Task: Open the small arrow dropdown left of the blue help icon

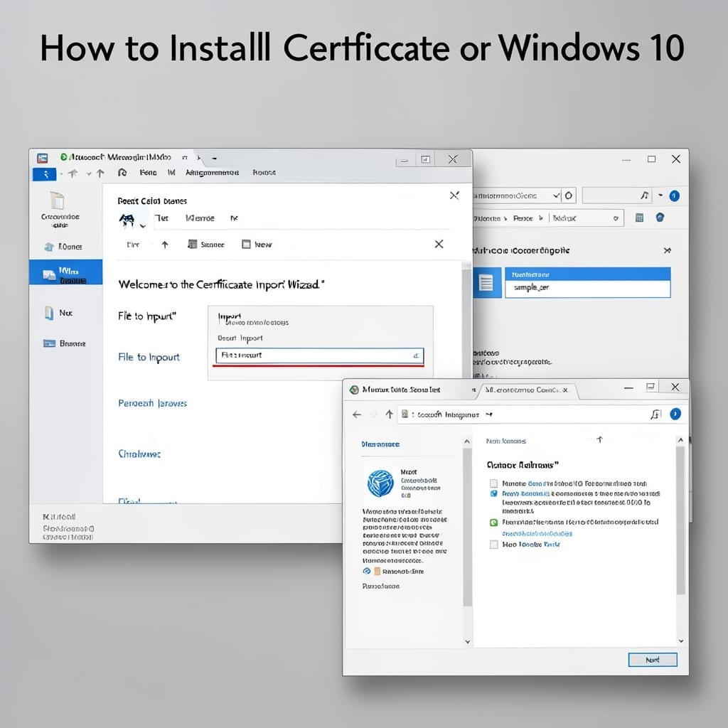Action: [x=660, y=196]
